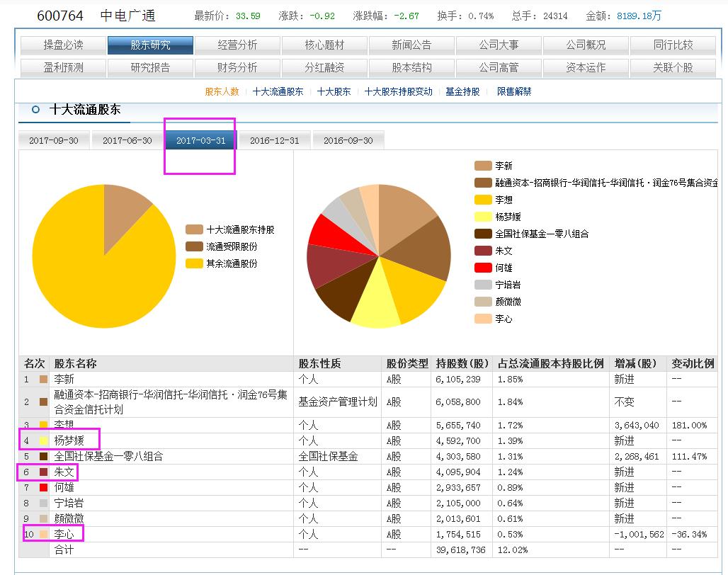Switch to the 2017-03-31 date tab
Viewport: 728px width, 575px height.
(200, 140)
